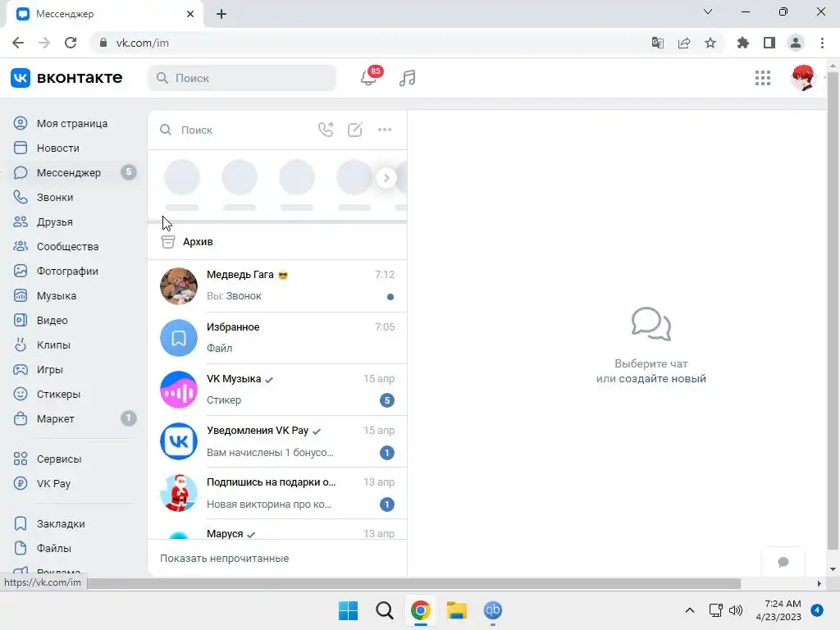The height and width of the screenshot is (630, 840).
Task: Click the Сервисы sidebar icon
Action: coord(21,459)
